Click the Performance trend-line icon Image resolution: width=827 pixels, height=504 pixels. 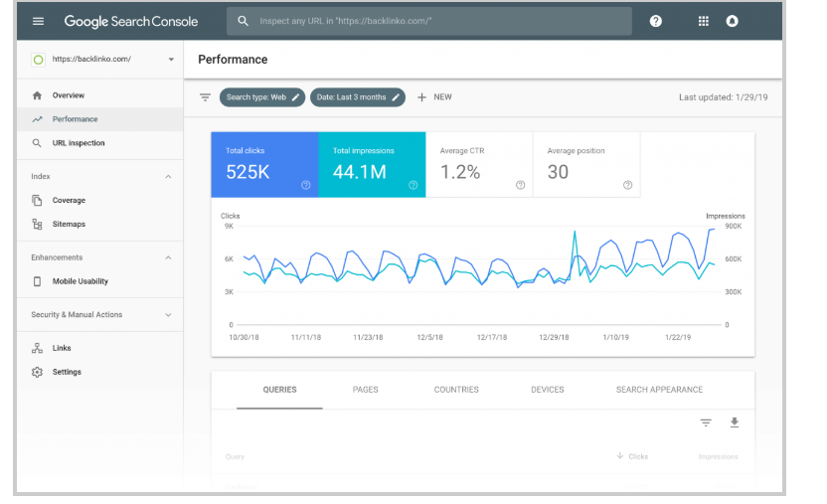tap(37, 119)
